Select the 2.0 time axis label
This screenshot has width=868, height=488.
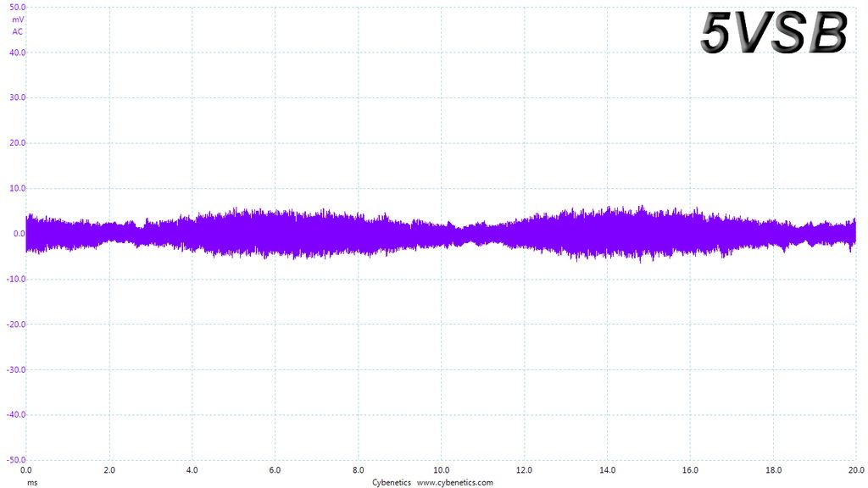point(109,470)
